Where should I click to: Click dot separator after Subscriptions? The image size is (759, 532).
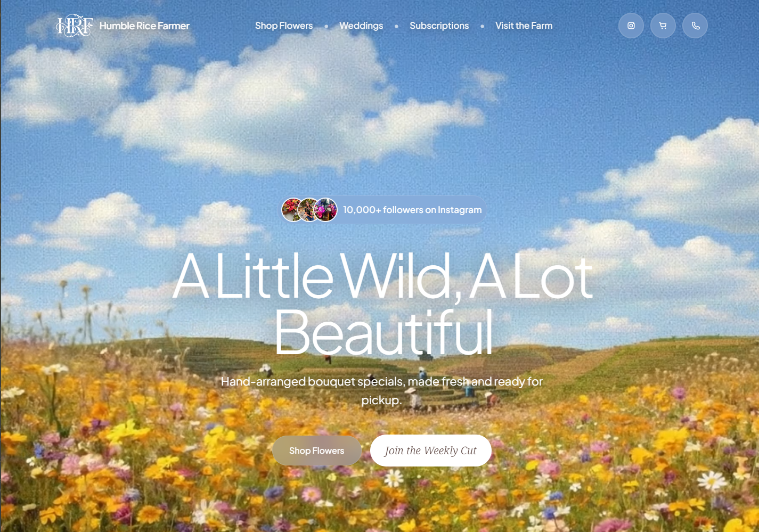tap(483, 26)
